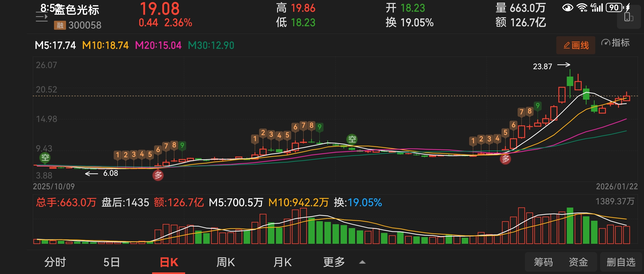
Task: Select the 月K monthly chart
Action: point(282,262)
